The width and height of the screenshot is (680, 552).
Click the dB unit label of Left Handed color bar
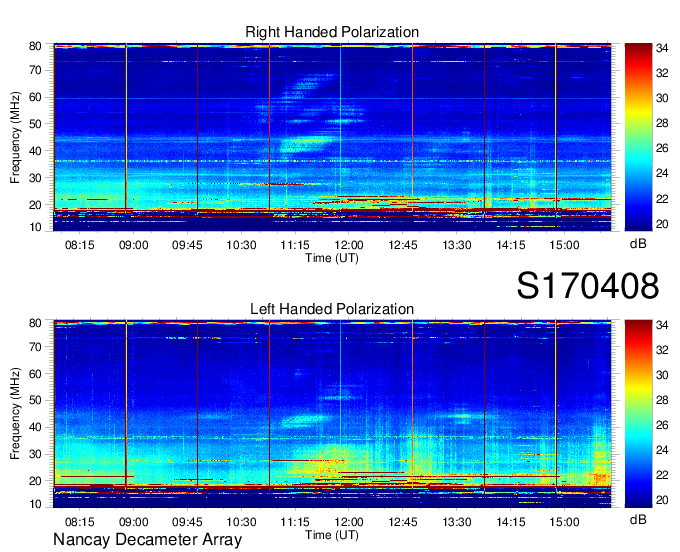click(x=638, y=519)
